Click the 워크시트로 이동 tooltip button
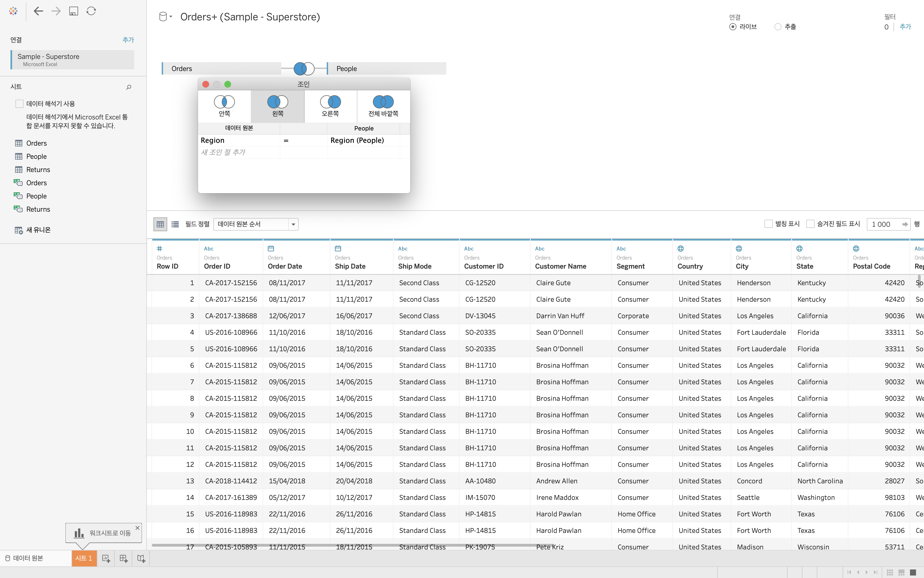Image resolution: width=924 pixels, height=578 pixels. tap(103, 533)
